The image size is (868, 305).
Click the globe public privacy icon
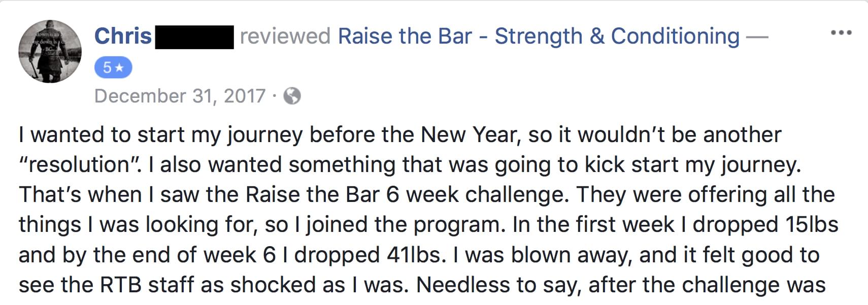point(292,96)
